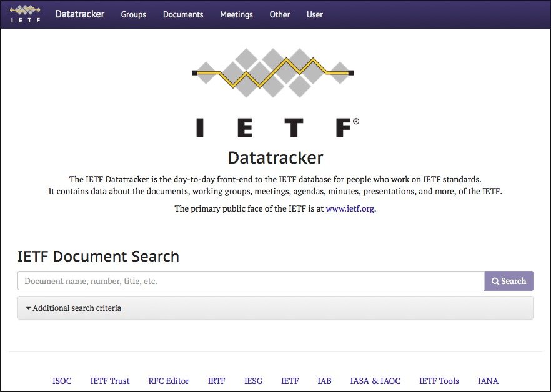Screen dimensions: 551x392
Task: Open the IETF Trust link
Action: [109, 381]
